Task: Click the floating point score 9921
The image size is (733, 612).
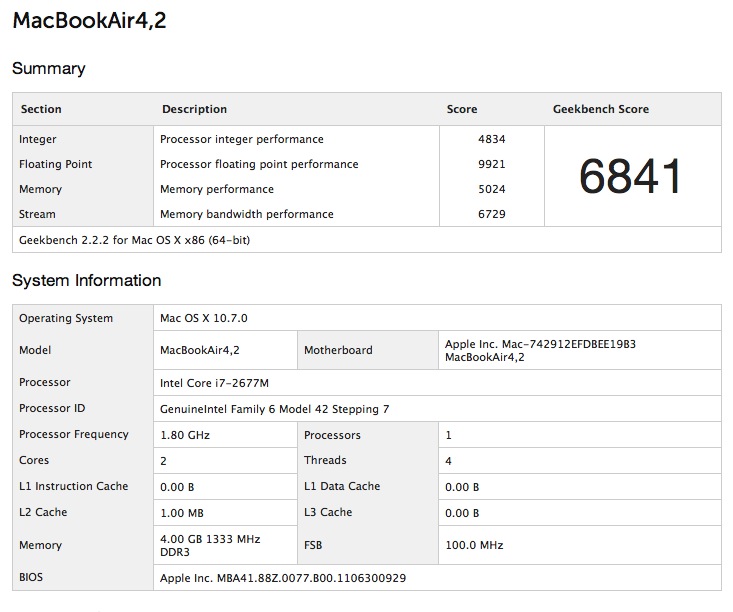Action: [x=492, y=164]
